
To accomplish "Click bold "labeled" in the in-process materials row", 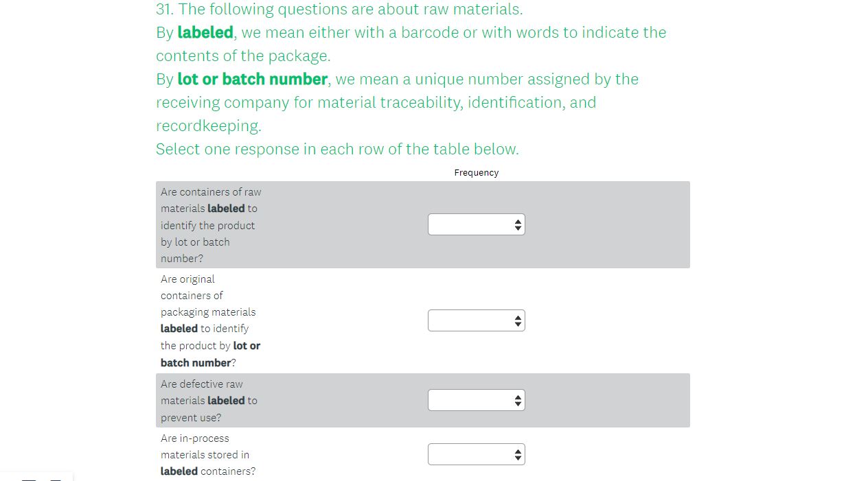I will click(x=179, y=471).
